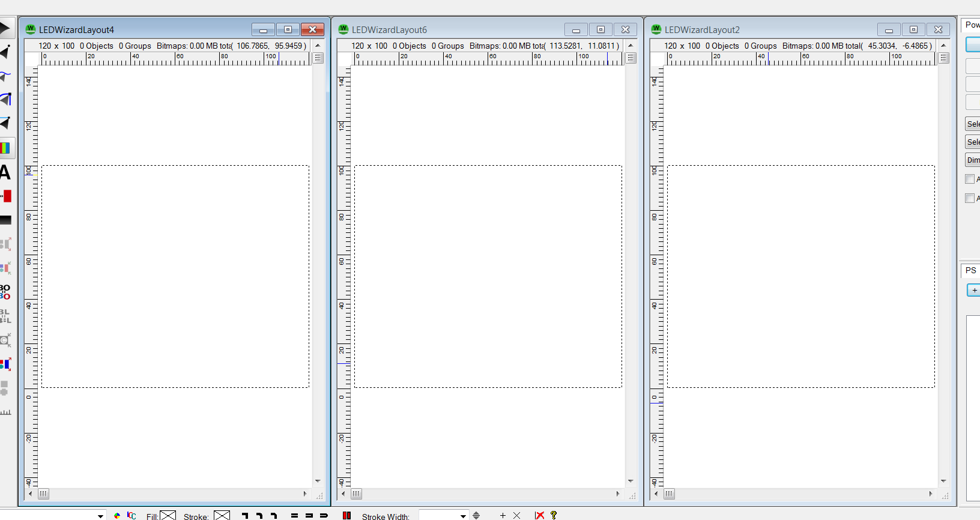The image size is (980, 520).
Task: Open the Stroke Width dropdown
Action: [x=463, y=516]
